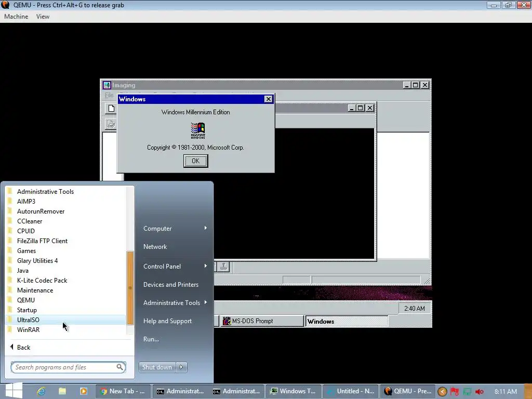
Task: Close the Windows about dialog
Action: [268, 99]
